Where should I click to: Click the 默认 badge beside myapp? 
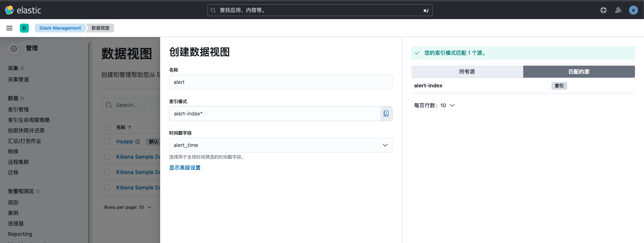point(153,142)
